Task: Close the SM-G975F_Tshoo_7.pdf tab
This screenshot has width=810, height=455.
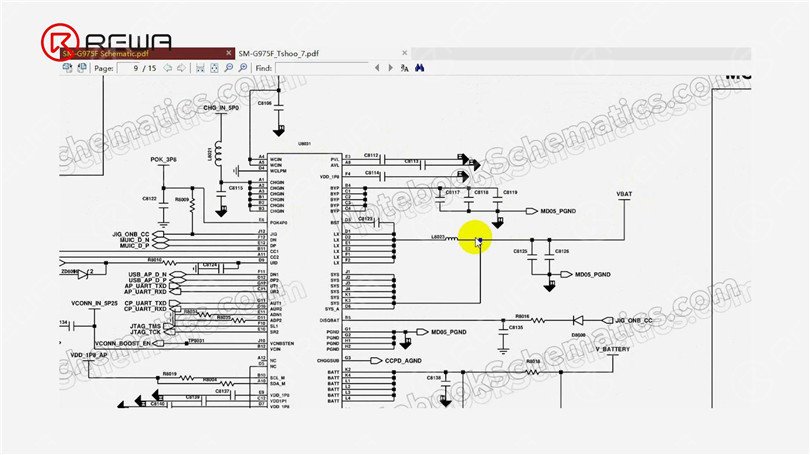Action: click(x=404, y=53)
